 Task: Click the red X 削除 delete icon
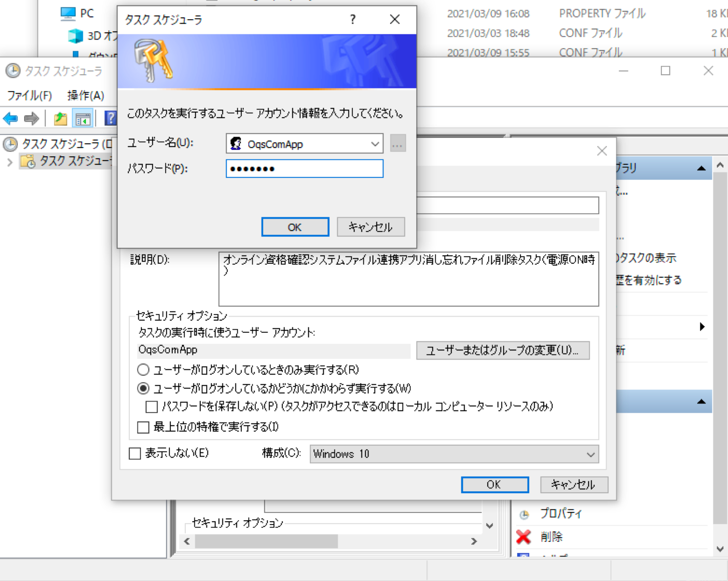(x=523, y=537)
